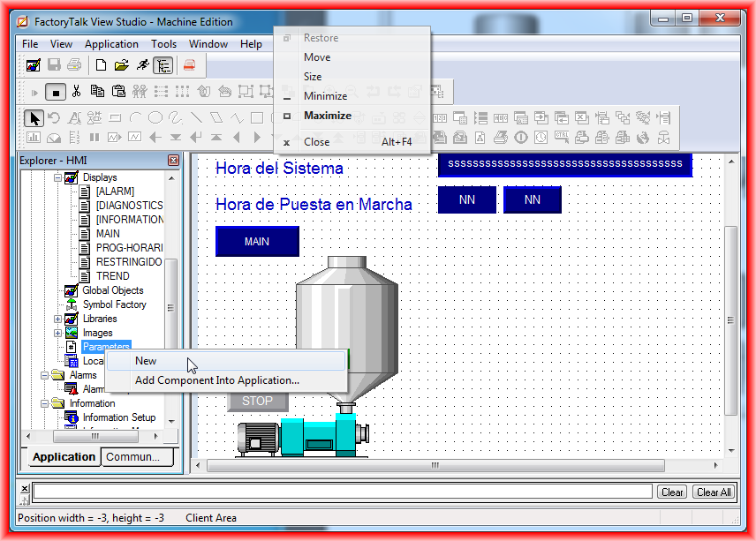756x541 pixels.
Task: Select the arrow selection tool
Action: tap(34, 117)
